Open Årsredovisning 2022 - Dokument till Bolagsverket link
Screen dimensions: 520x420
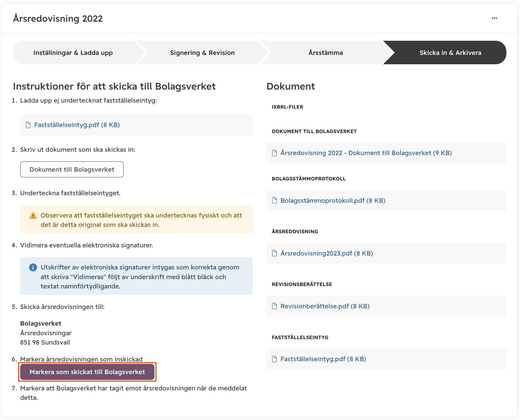[x=366, y=153]
